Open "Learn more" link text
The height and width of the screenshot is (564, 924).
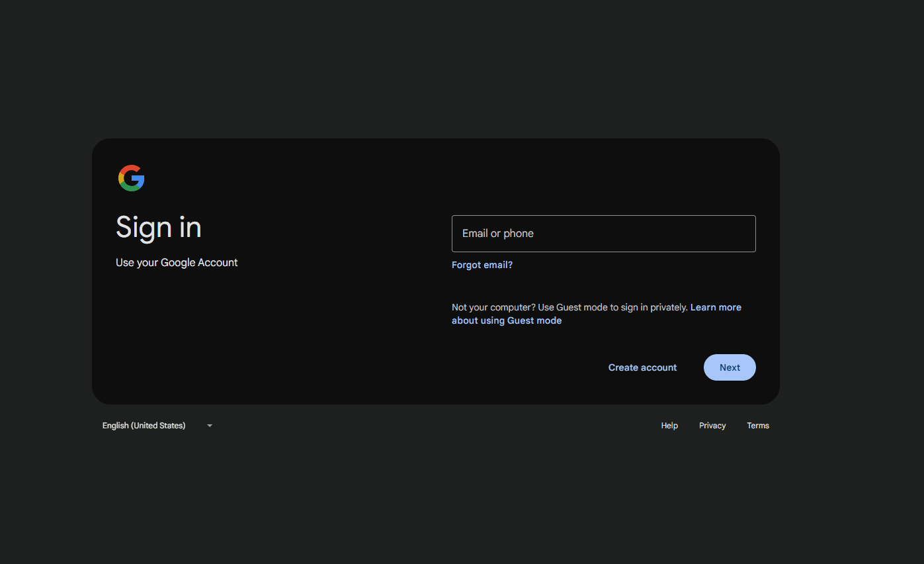(x=716, y=307)
